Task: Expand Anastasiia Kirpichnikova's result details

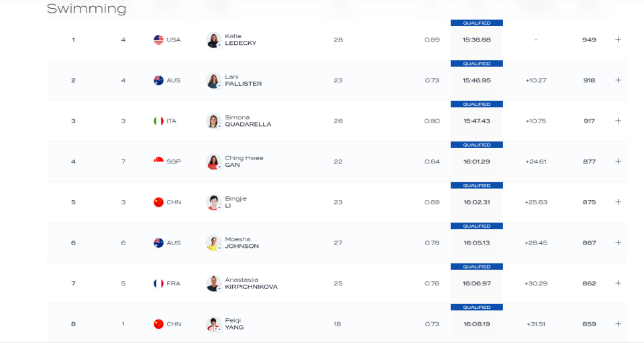Action: pos(618,283)
